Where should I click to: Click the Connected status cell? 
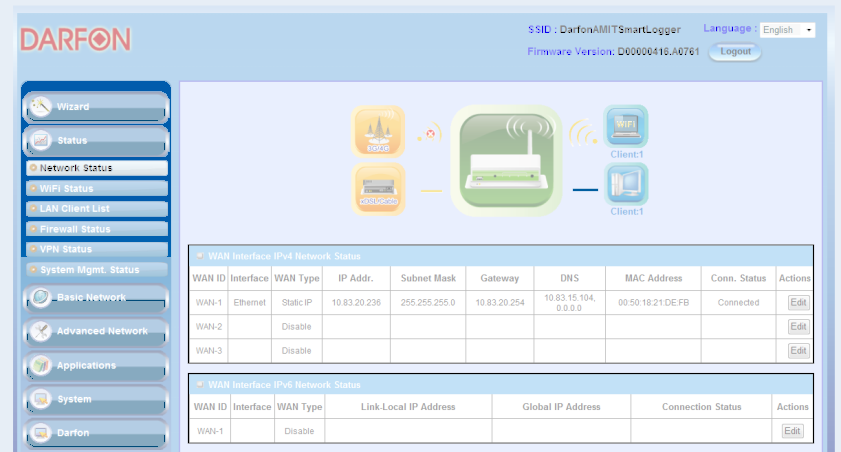pyautogui.click(x=739, y=302)
